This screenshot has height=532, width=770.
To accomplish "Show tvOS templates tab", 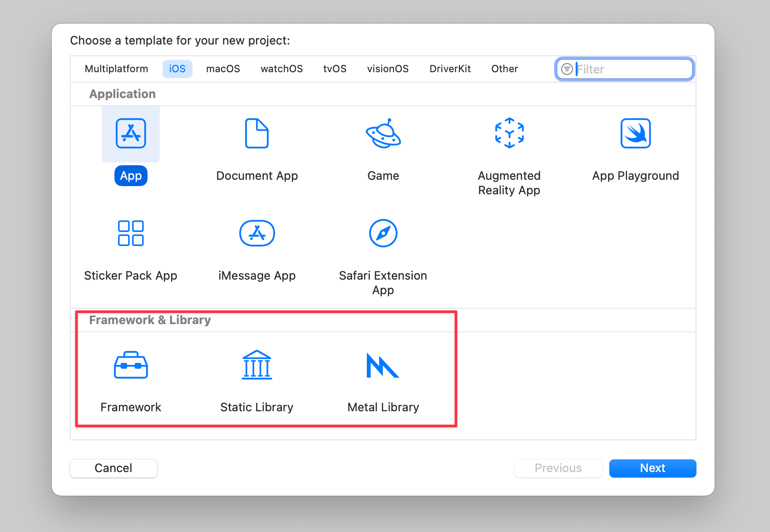I will [x=335, y=69].
